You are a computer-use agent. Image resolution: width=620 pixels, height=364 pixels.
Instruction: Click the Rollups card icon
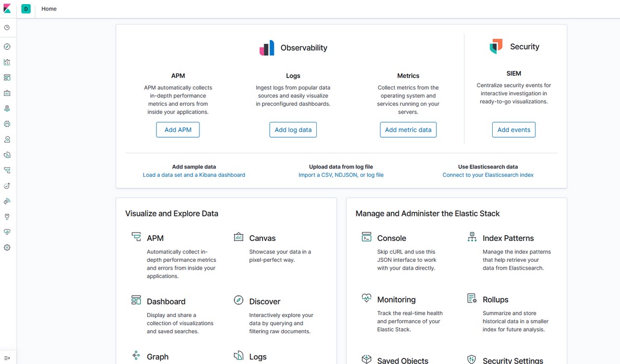coord(472,298)
